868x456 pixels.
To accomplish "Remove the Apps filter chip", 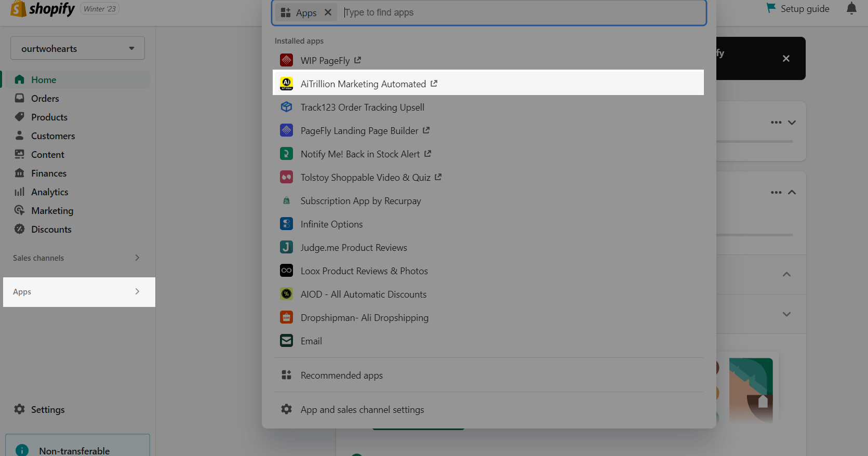I will 328,12.
